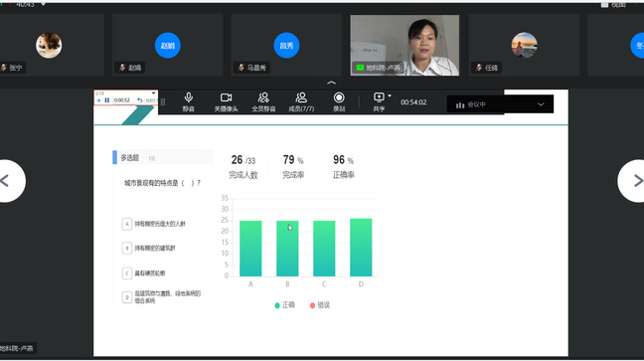
Task: Expand the 会议中 status dropdown
Action: point(541,104)
